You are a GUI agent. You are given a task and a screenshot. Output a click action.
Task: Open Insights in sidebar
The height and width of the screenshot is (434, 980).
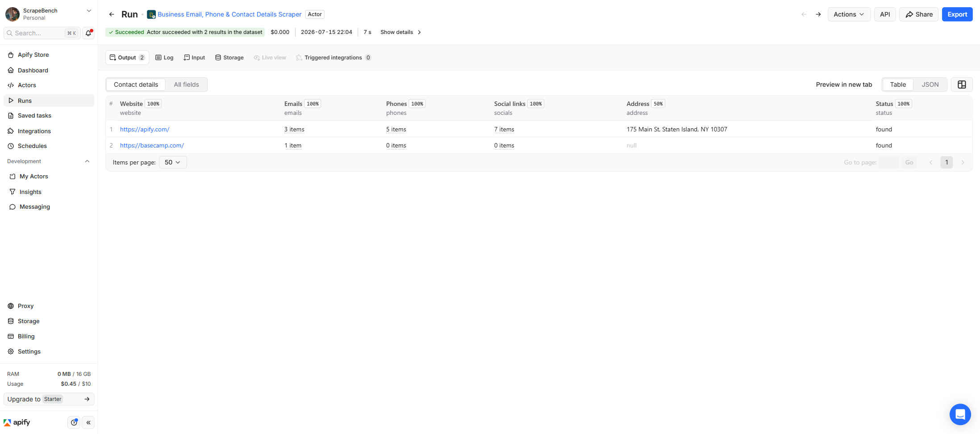coord(49,192)
